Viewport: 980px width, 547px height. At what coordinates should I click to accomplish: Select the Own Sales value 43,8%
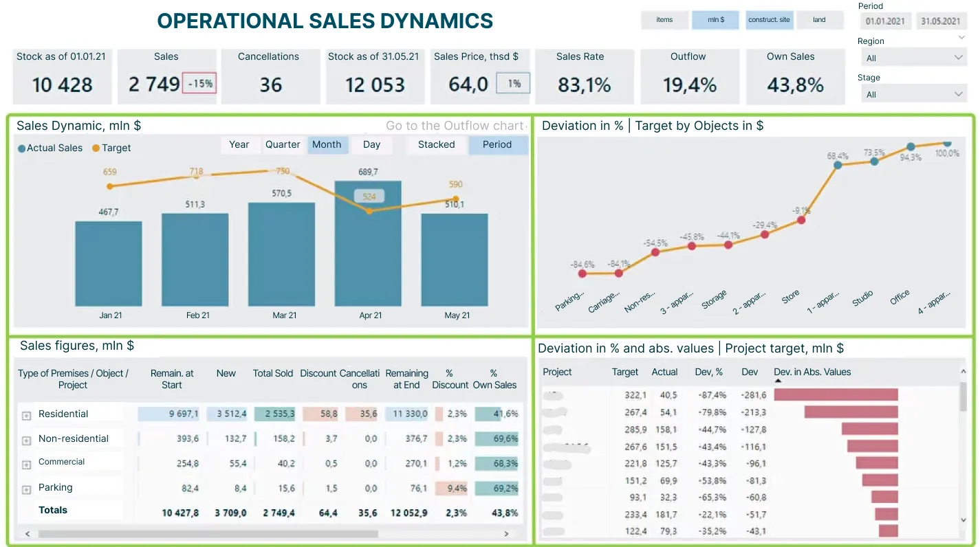[795, 85]
